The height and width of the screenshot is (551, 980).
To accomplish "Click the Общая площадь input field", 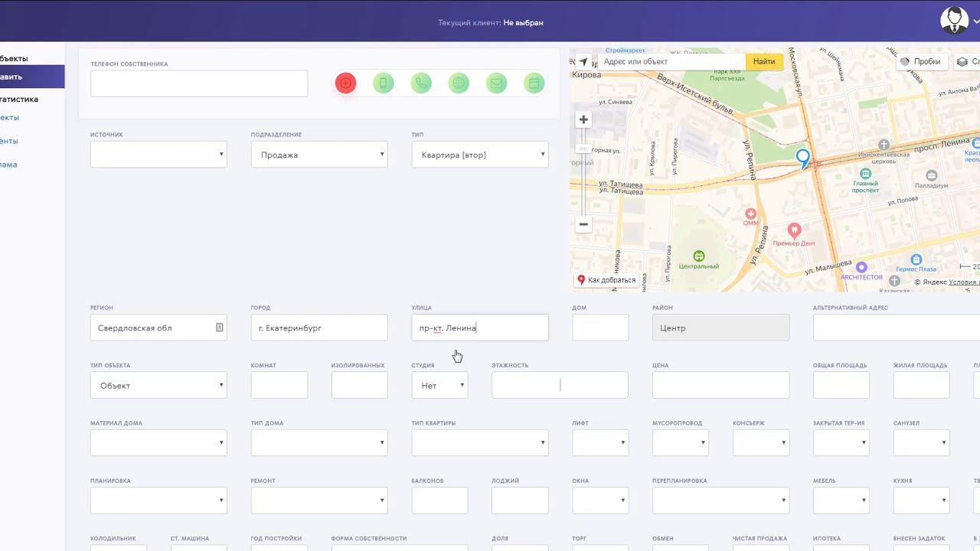I will coord(841,385).
